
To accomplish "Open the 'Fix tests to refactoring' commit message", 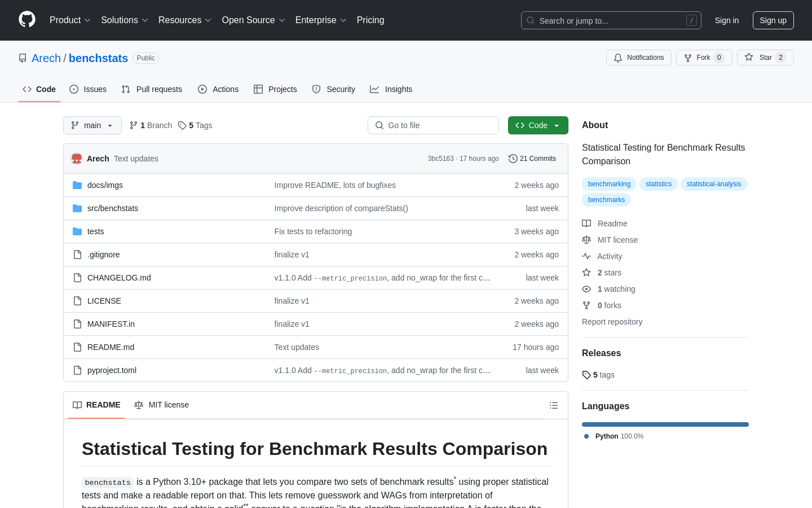I will [313, 231].
